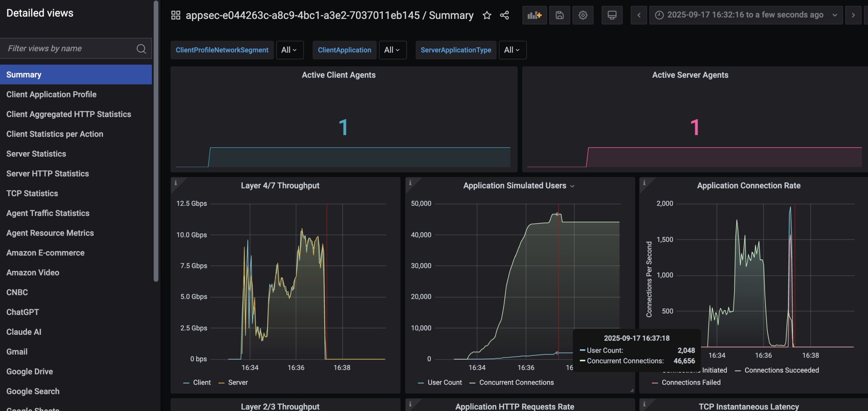
Task: Click the add panel icon
Action: tap(534, 15)
